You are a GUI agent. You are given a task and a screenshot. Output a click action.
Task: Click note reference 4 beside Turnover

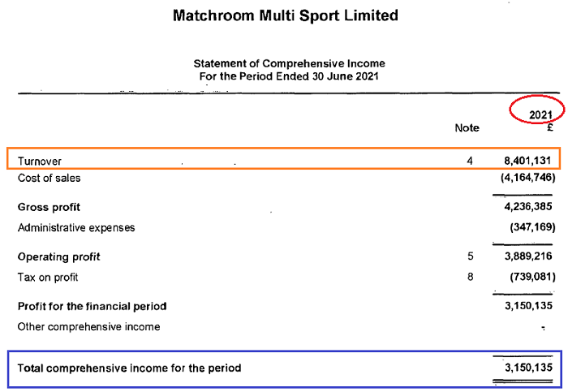tap(469, 162)
